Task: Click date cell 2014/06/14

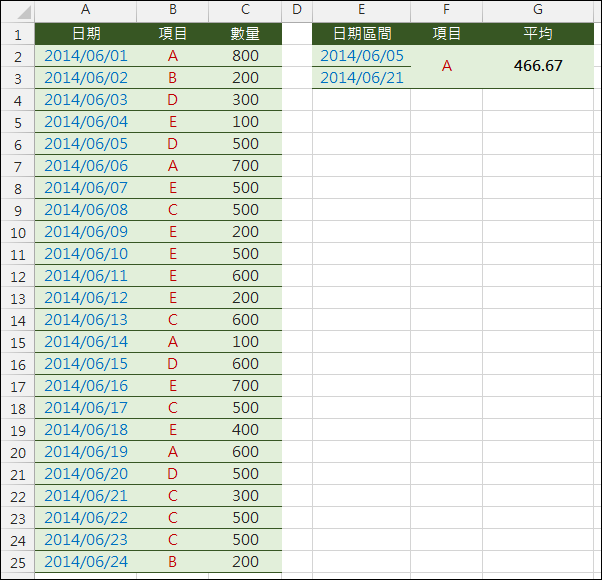Action: pos(86,342)
